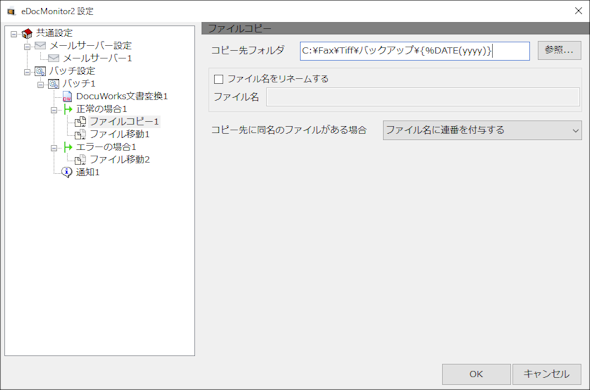Select the メールサーバー1 tree item

click(x=97, y=58)
